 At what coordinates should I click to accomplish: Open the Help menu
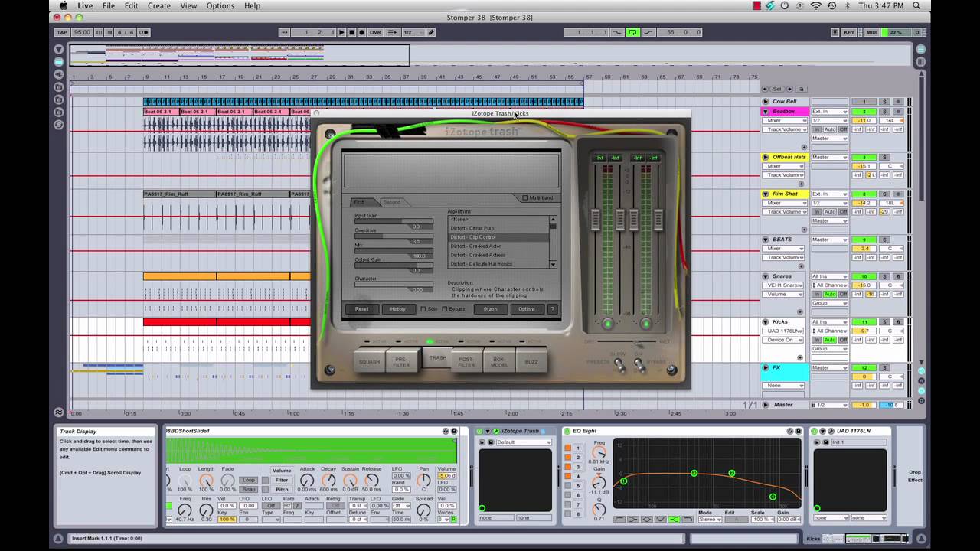pyautogui.click(x=252, y=5)
